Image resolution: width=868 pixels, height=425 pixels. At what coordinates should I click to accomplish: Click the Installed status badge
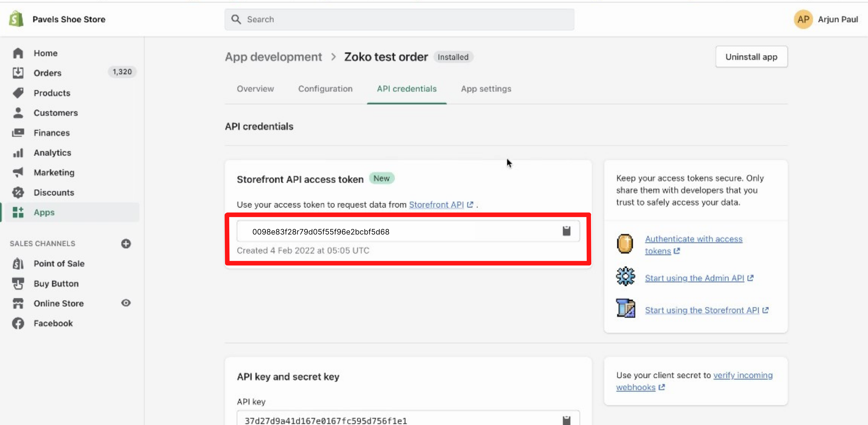click(x=453, y=57)
